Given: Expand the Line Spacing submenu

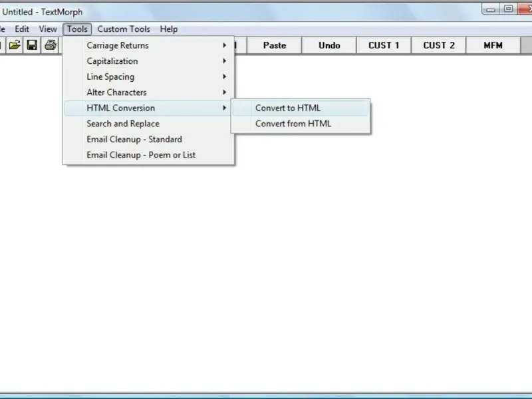Looking at the screenshot, I should pos(148,76).
